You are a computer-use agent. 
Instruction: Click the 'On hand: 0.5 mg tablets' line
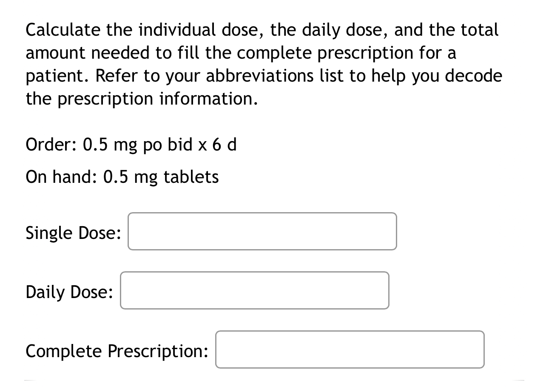coord(122,176)
